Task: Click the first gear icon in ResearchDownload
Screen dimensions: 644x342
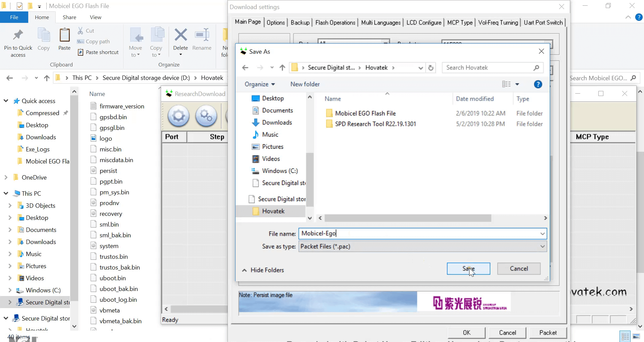Action: pyautogui.click(x=179, y=116)
